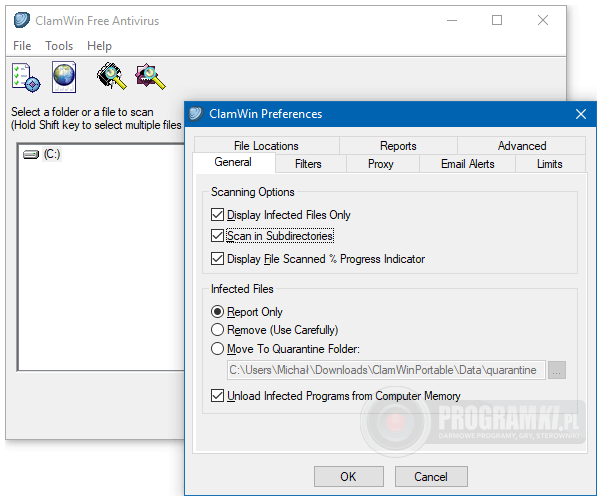
Task: Maximize the ClamWin Free Antivirus window
Action: (x=497, y=20)
